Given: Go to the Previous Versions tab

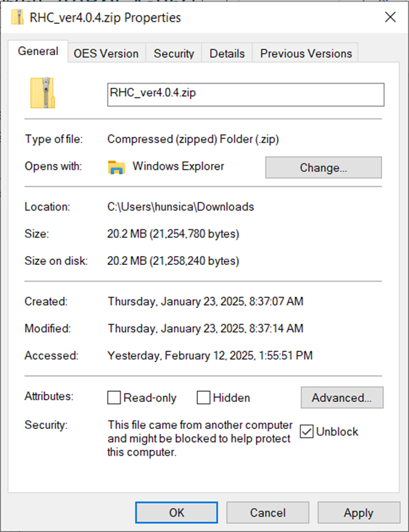Looking at the screenshot, I should (306, 53).
